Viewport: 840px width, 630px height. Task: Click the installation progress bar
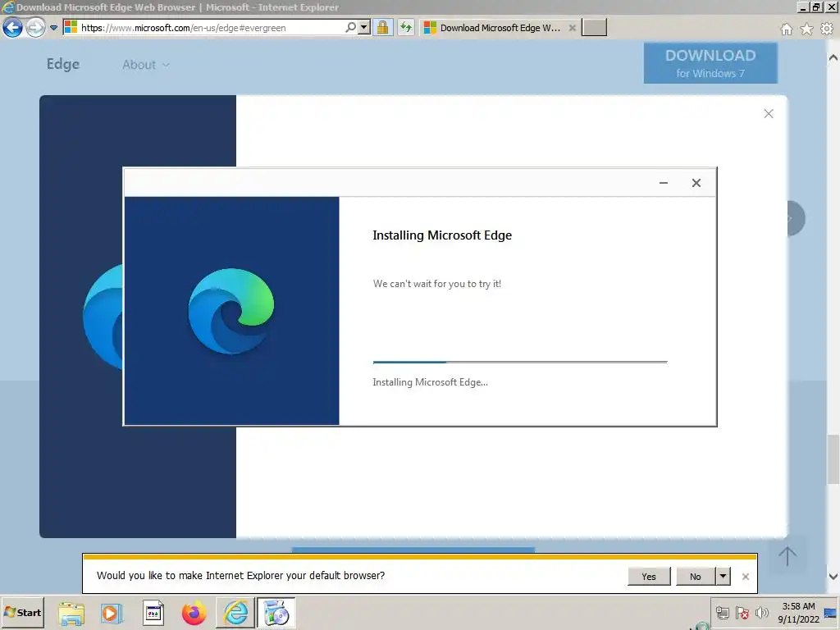click(x=520, y=362)
